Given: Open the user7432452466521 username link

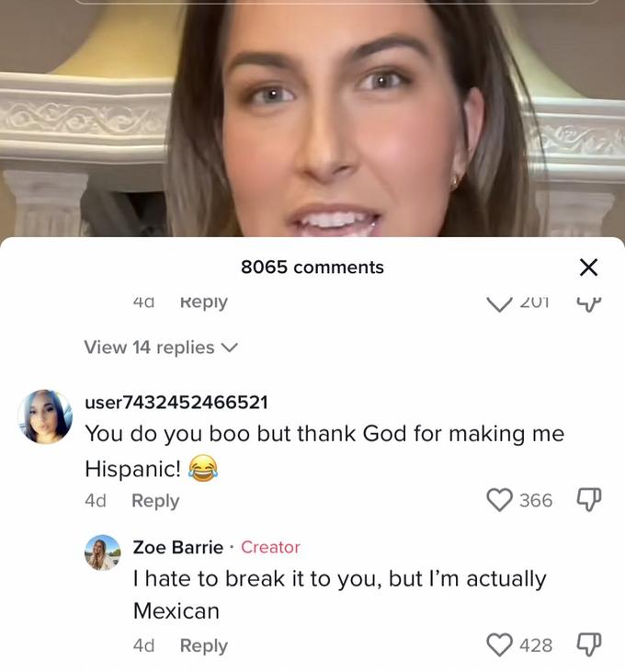Looking at the screenshot, I should tap(176, 403).
